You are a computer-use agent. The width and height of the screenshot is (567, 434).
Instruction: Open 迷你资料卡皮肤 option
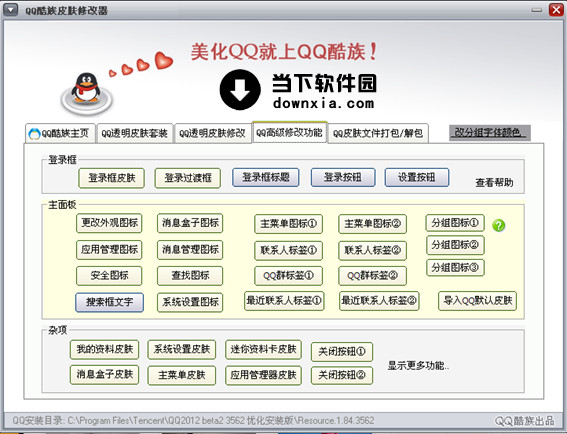click(x=263, y=349)
